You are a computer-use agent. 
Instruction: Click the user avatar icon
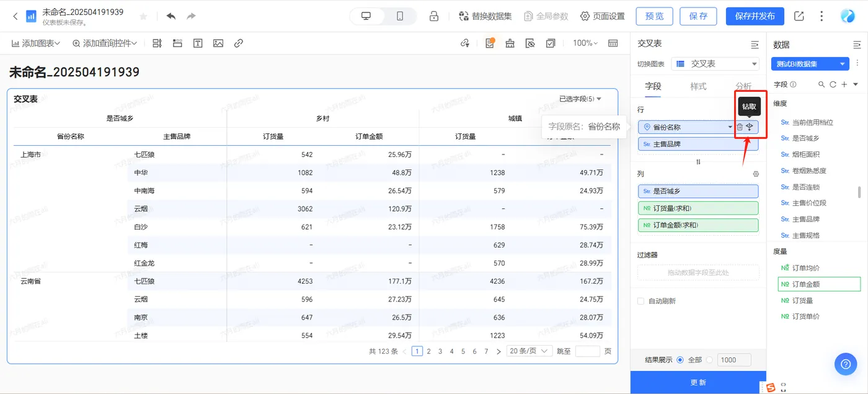(848, 16)
